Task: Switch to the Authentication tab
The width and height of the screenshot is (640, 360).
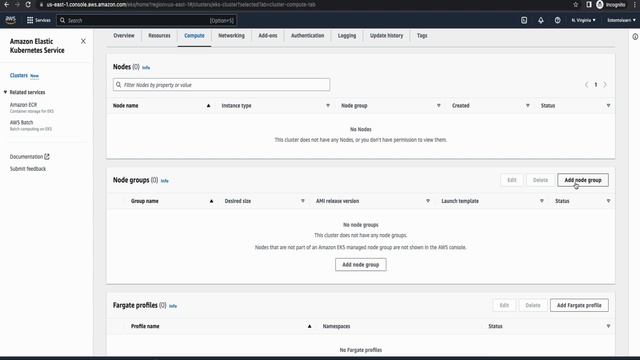Action: (x=307, y=36)
